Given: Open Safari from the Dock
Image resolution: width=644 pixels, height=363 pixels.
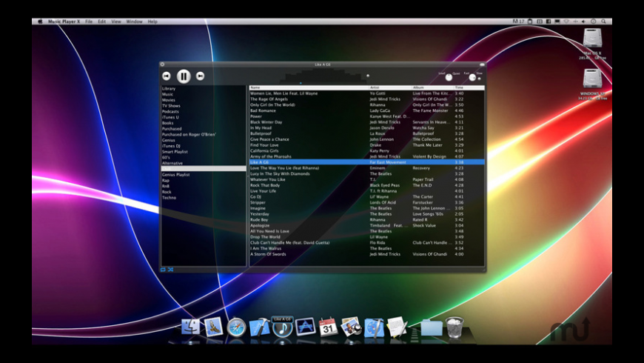Looking at the screenshot, I should coord(237,327).
